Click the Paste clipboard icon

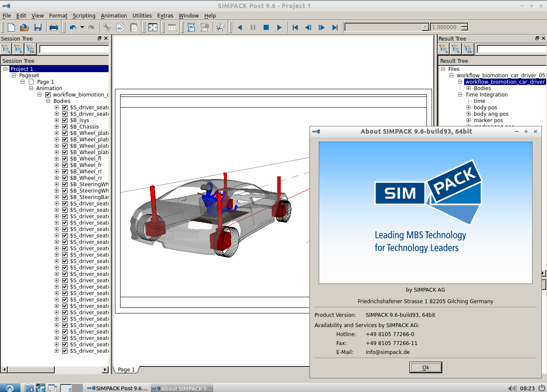[134, 27]
